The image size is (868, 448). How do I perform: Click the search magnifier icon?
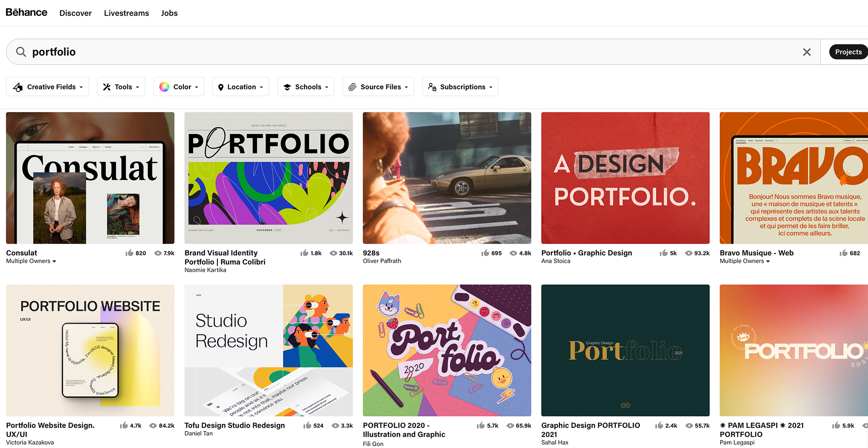[x=21, y=52]
